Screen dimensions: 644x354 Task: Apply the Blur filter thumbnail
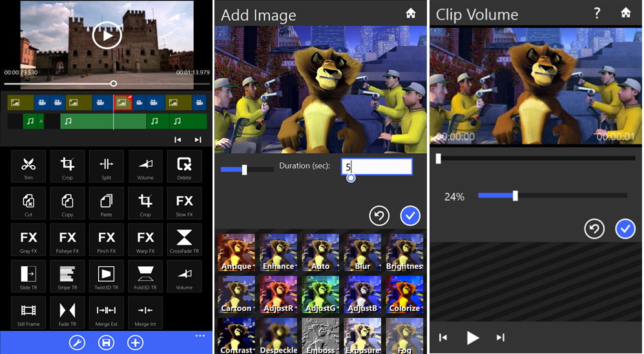(x=362, y=253)
